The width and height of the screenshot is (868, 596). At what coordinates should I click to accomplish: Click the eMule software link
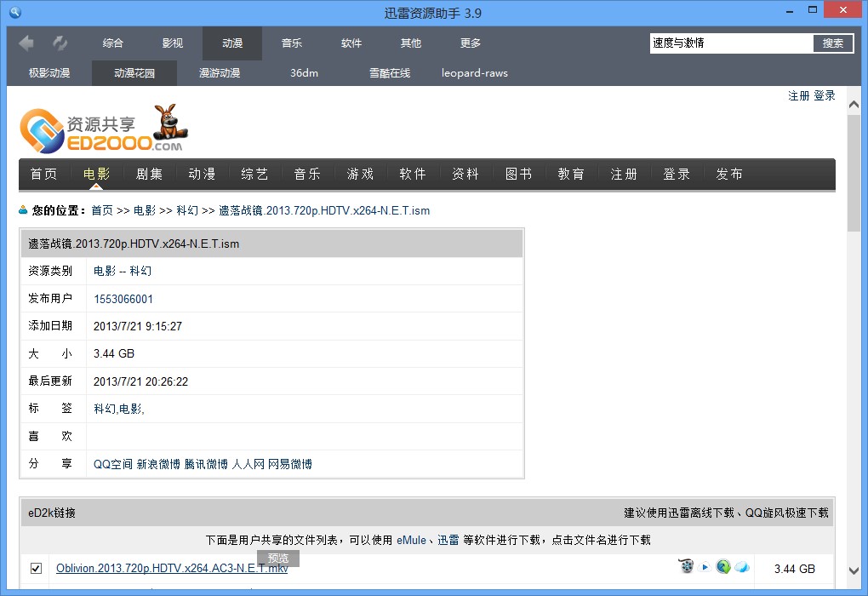point(411,540)
